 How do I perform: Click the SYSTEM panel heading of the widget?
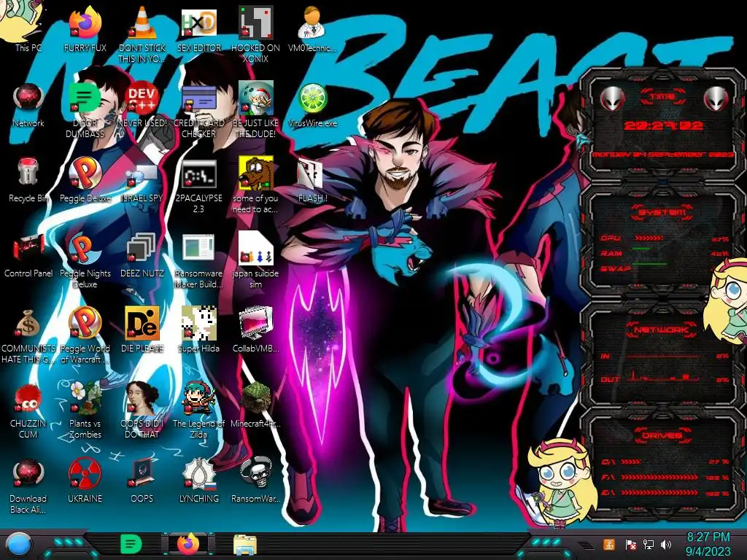pos(662,212)
